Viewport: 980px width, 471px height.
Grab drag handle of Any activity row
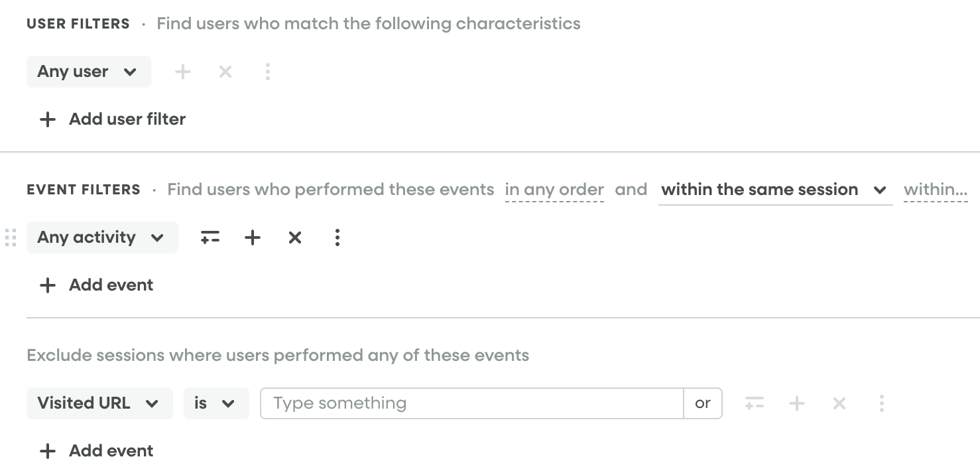coord(11,237)
